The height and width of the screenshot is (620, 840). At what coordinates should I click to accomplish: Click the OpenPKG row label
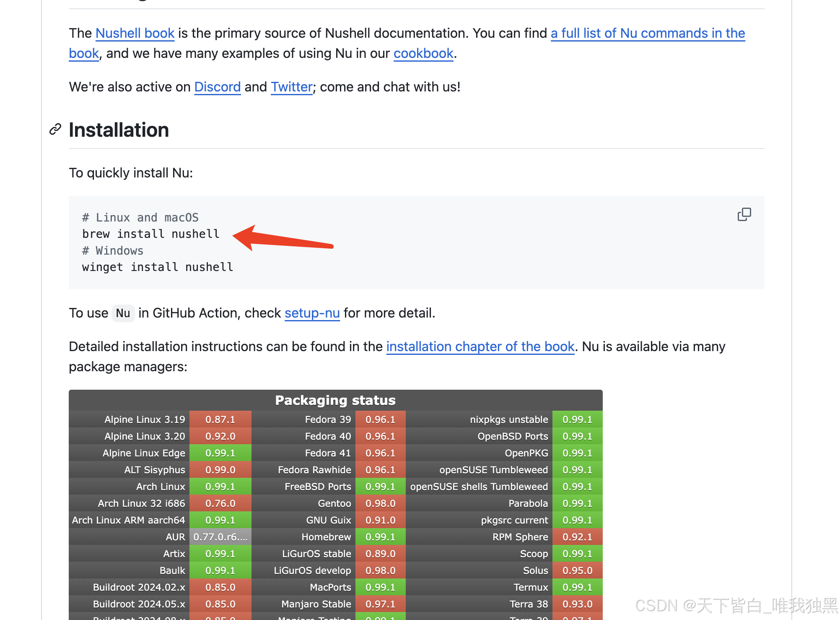pos(526,453)
